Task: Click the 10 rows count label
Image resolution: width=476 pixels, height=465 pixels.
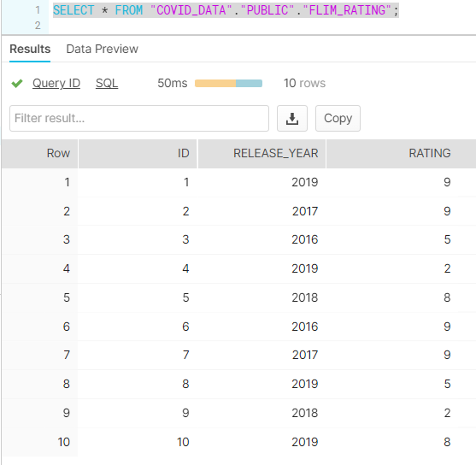Action: [x=304, y=83]
